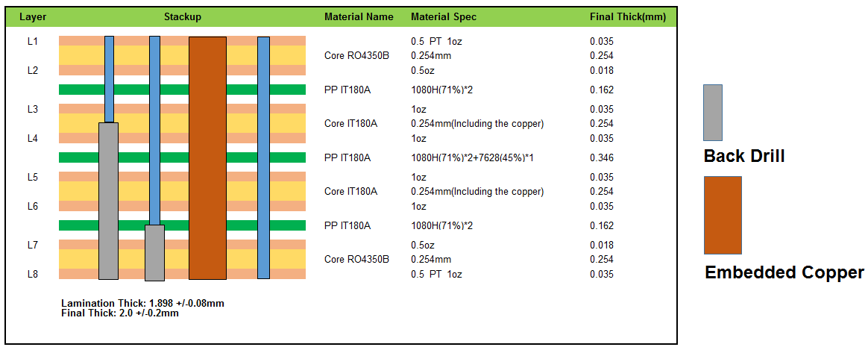The width and height of the screenshot is (868, 350).
Task: Click the Embedded Copper legend label
Action: 784,272
